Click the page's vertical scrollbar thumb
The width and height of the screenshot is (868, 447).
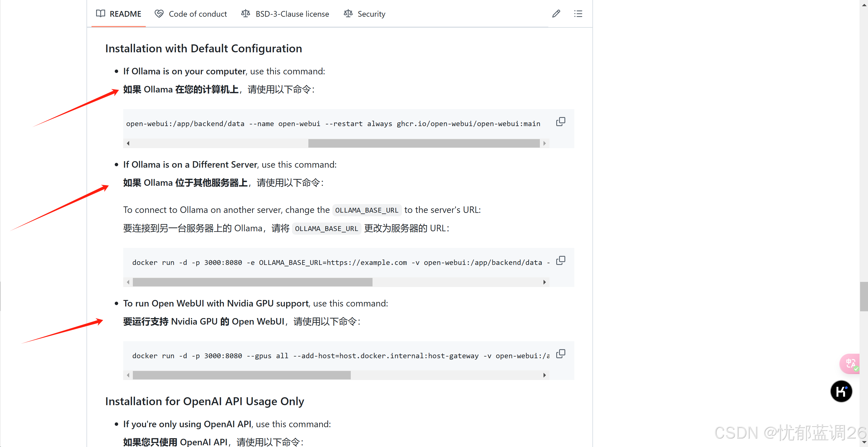click(864, 296)
